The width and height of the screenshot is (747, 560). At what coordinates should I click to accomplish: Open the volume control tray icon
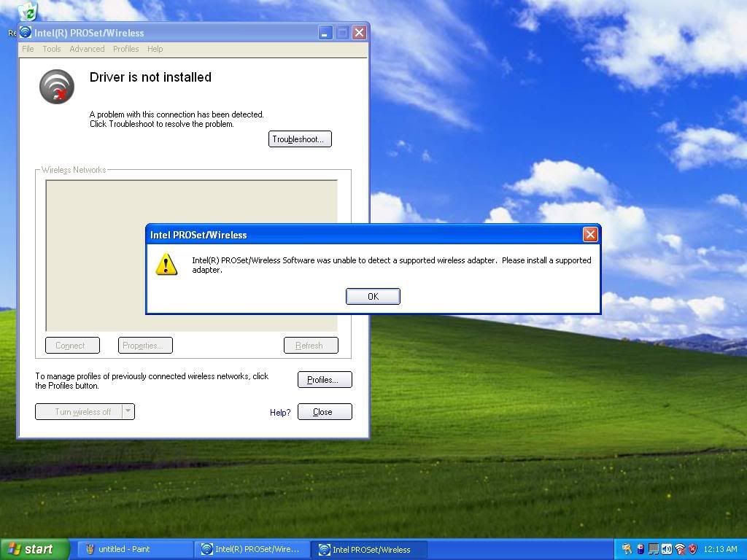pos(667,549)
